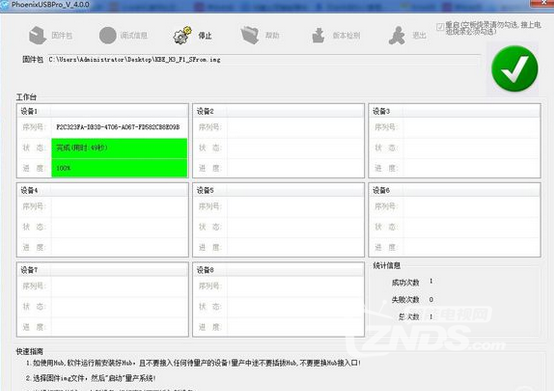Image resolution: width=554 pixels, height=391 pixels.
Task: Click the green 完成 status bar of device 1
Action: (x=119, y=148)
